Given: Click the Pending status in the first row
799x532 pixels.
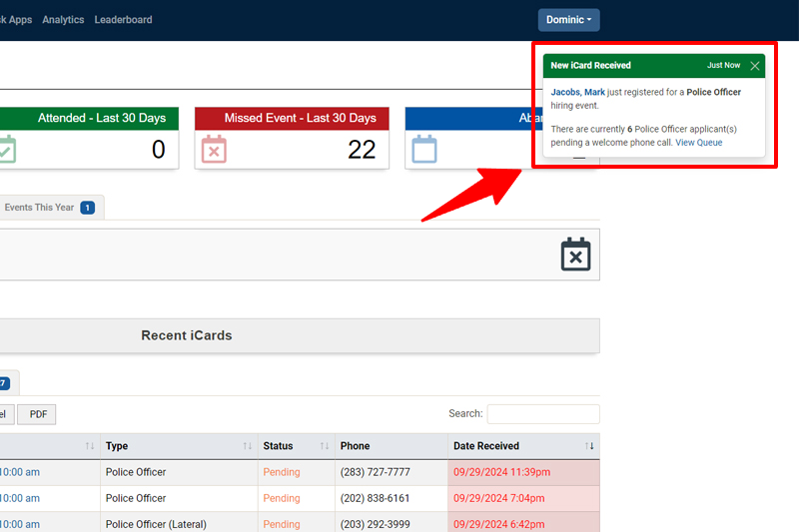Looking at the screenshot, I should [x=281, y=472].
